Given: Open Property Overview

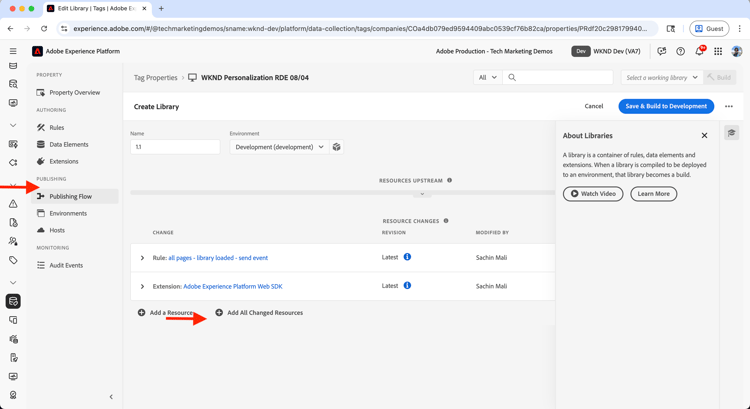Looking at the screenshot, I should click(x=75, y=92).
